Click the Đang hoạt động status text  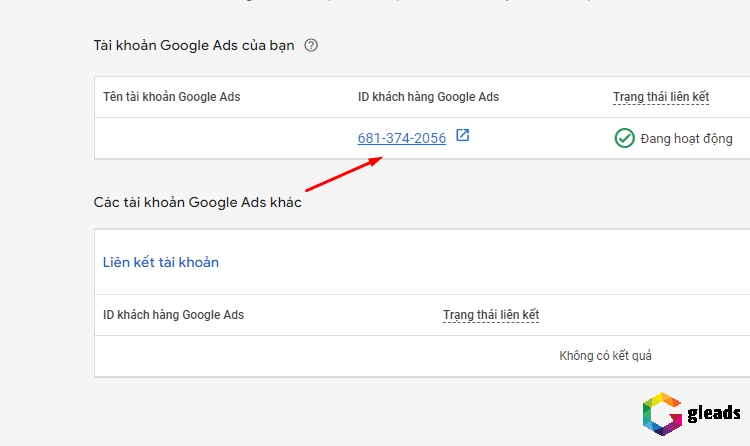(687, 139)
